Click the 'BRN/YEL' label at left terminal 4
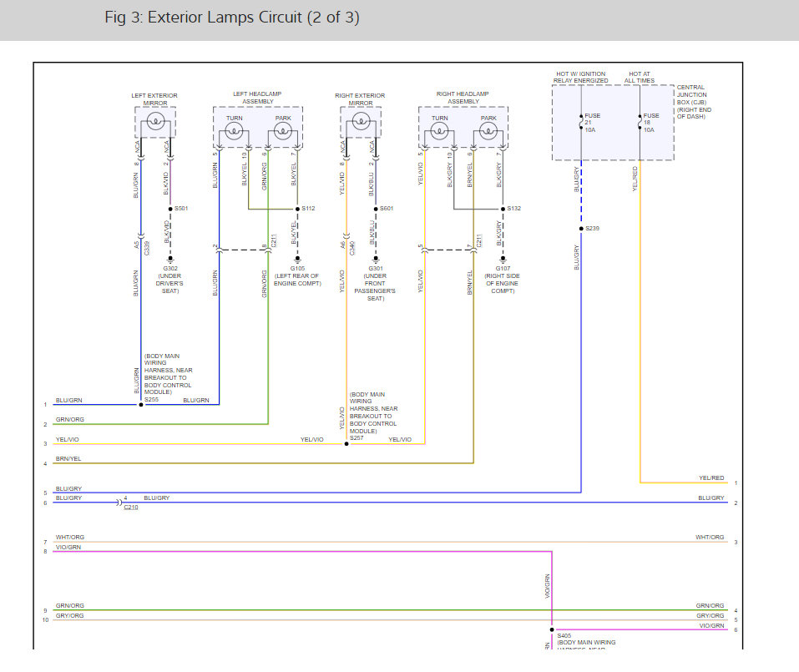Image resolution: width=799 pixels, height=672 pixels. [68, 459]
